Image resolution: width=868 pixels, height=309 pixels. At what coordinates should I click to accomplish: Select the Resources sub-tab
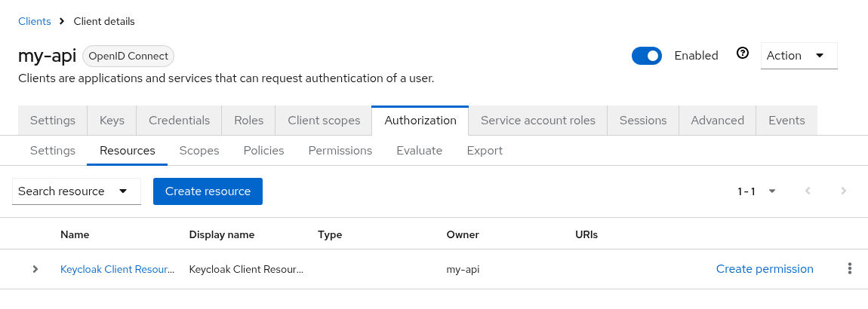pos(128,150)
